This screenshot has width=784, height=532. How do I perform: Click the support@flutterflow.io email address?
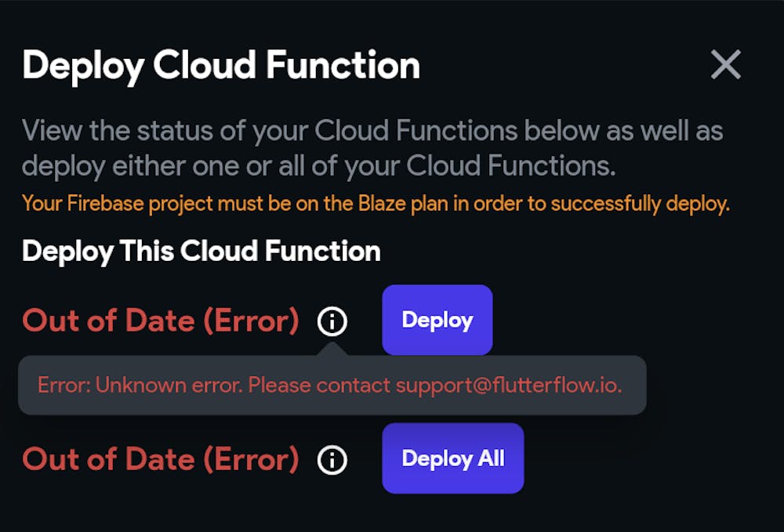click(x=508, y=385)
